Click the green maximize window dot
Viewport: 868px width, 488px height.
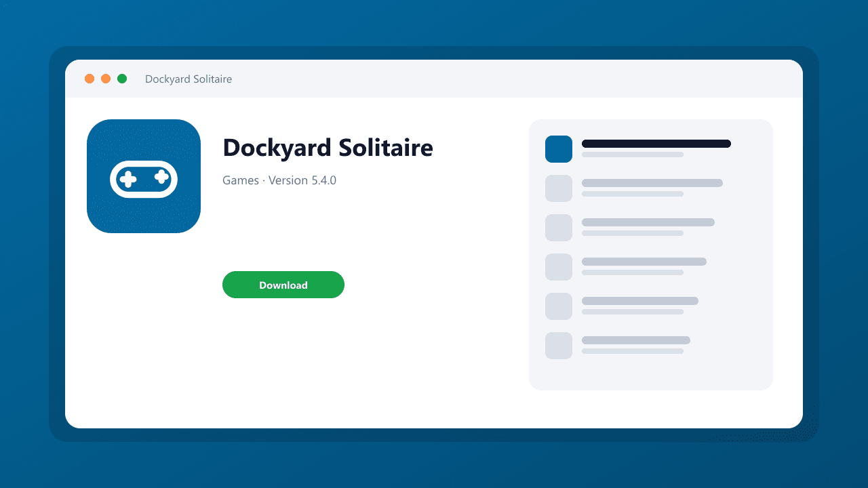(x=122, y=79)
